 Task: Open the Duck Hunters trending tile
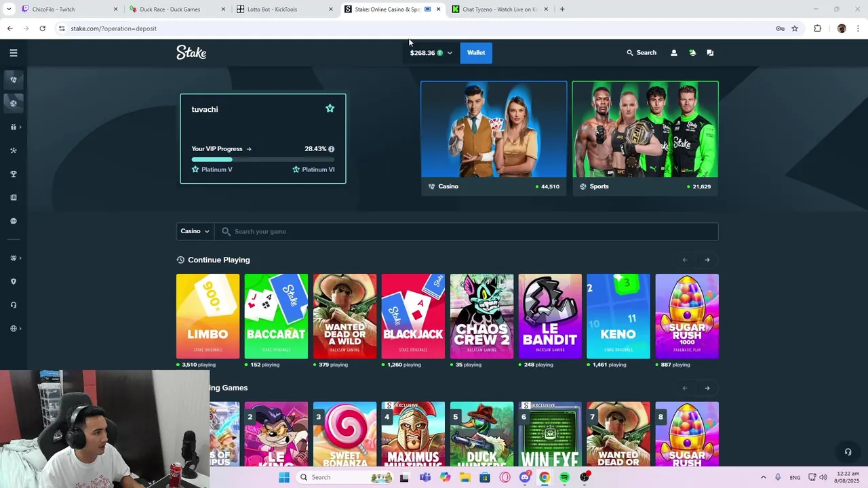481,434
